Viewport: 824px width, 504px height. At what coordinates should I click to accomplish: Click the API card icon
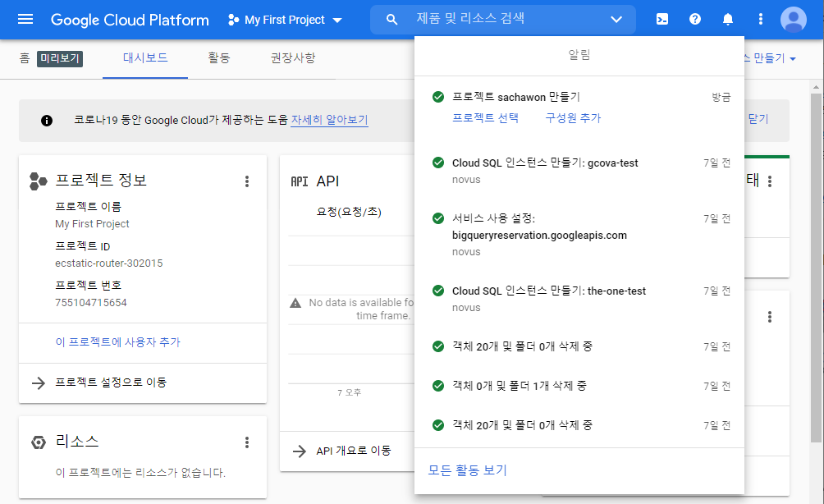(300, 181)
